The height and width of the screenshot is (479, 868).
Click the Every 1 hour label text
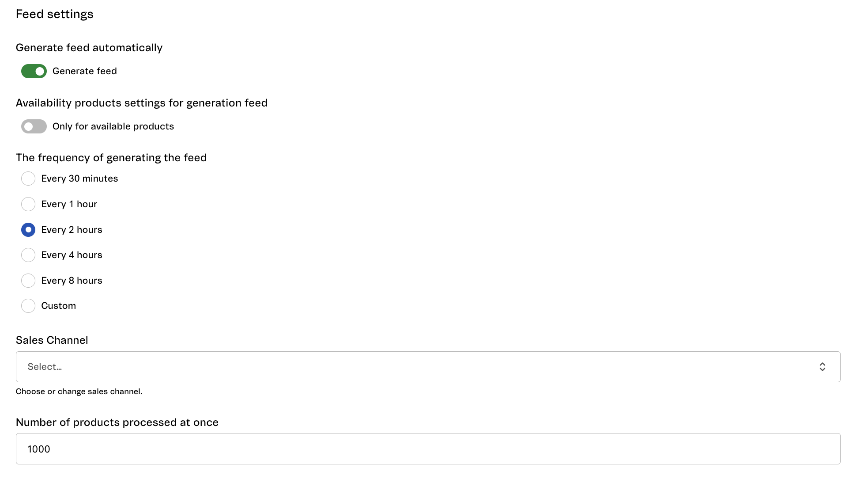[69, 204]
